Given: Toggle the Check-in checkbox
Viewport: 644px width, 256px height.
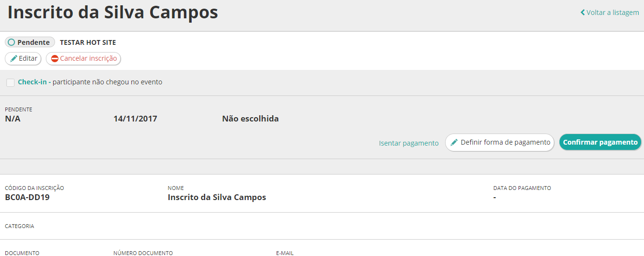Looking at the screenshot, I should [10, 82].
